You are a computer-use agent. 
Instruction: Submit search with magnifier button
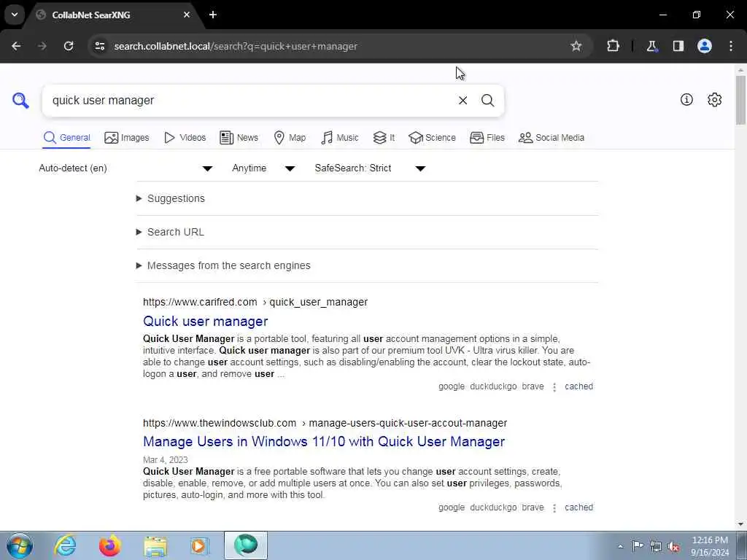[487, 101]
